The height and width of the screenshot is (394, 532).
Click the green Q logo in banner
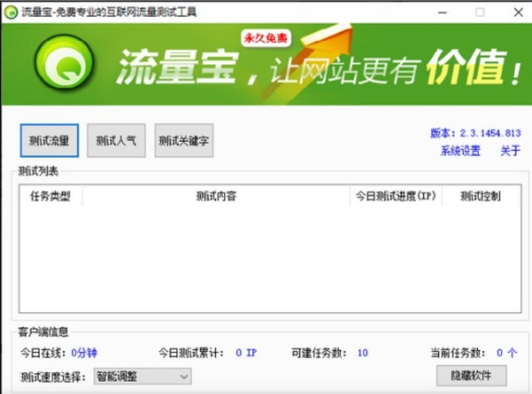[x=64, y=64]
